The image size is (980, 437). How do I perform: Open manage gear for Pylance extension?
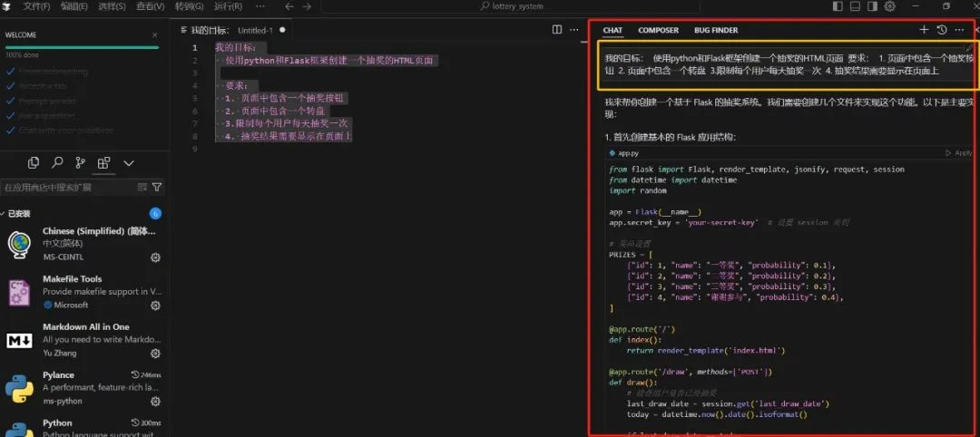pyautogui.click(x=156, y=402)
